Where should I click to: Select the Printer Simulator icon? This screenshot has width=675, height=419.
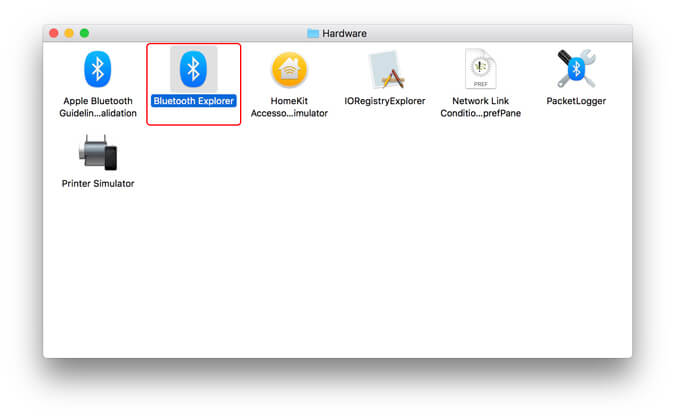coord(98,152)
